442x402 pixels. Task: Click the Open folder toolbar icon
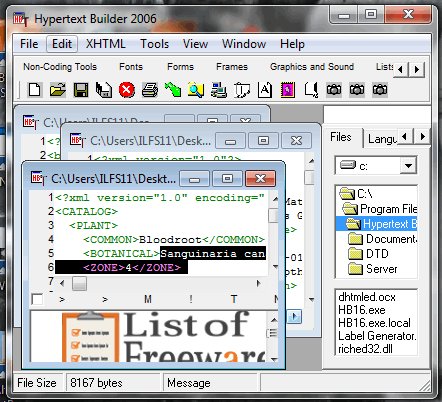click(x=58, y=90)
